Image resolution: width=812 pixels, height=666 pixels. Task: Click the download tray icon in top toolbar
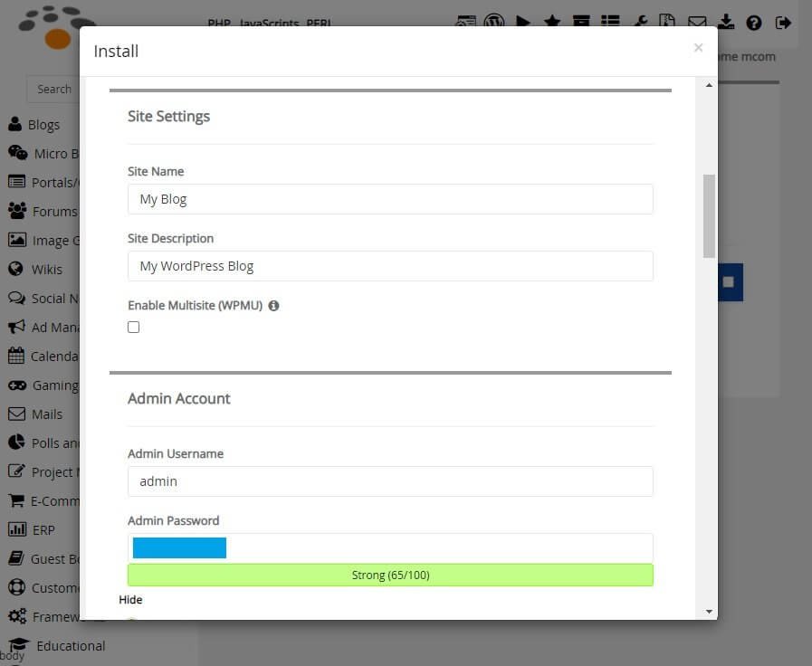726,22
